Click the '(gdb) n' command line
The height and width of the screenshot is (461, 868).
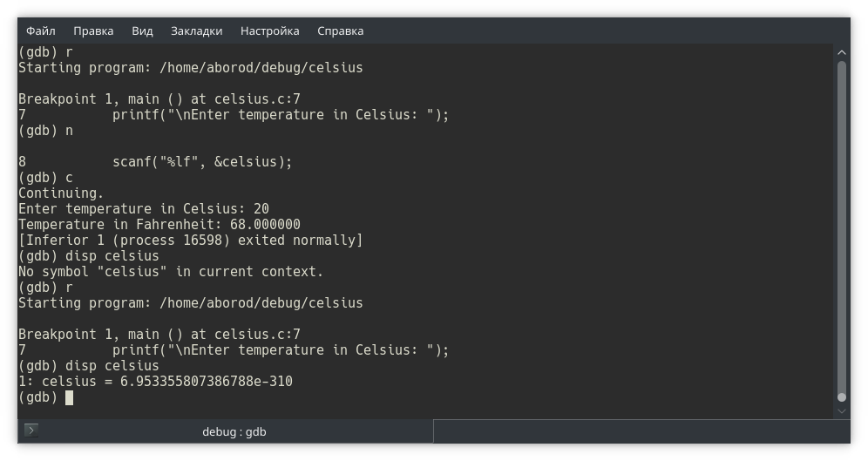(x=45, y=131)
